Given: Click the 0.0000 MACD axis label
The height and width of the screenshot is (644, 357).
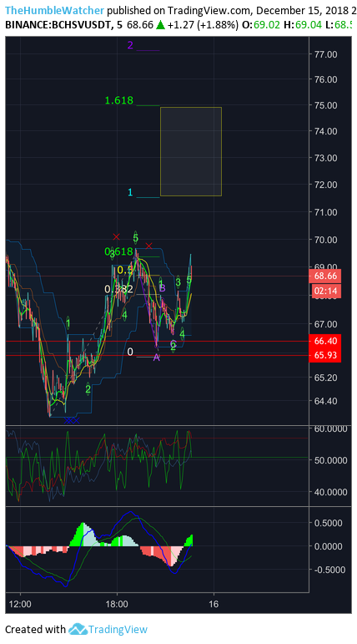Looking at the screenshot, I should (328, 546).
